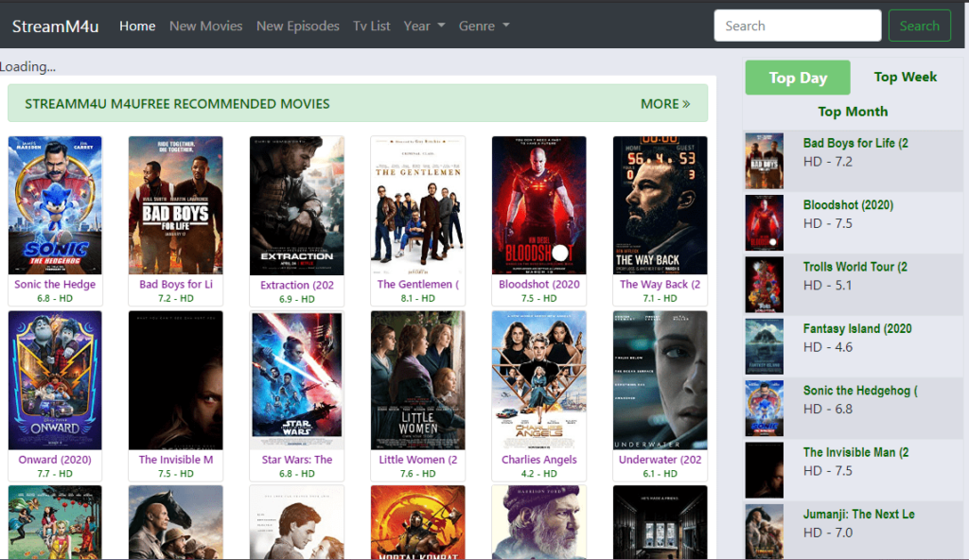The image size is (969, 560).
Task: Open the Charlies Angels movie poster
Action: (538, 380)
